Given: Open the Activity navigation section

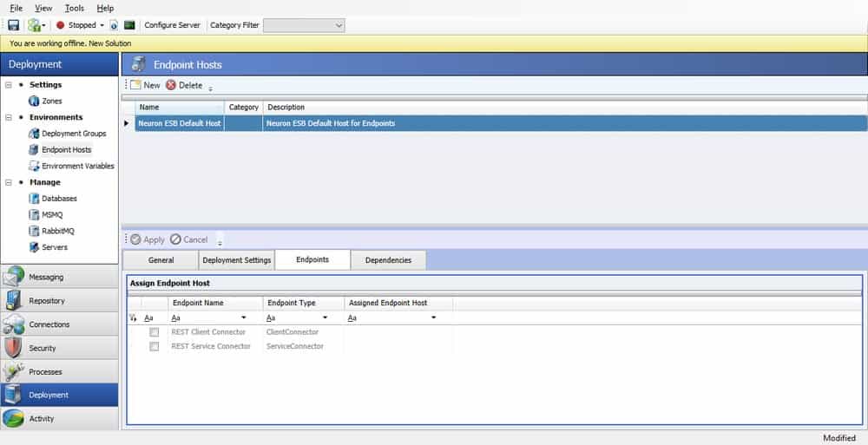Looking at the screenshot, I should click(x=59, y=418).
